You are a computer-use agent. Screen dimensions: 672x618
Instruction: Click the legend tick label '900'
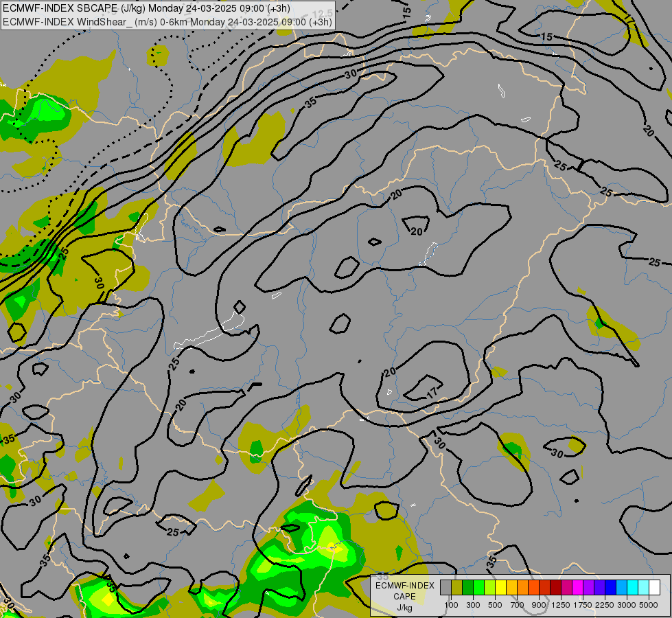point(539,605)
